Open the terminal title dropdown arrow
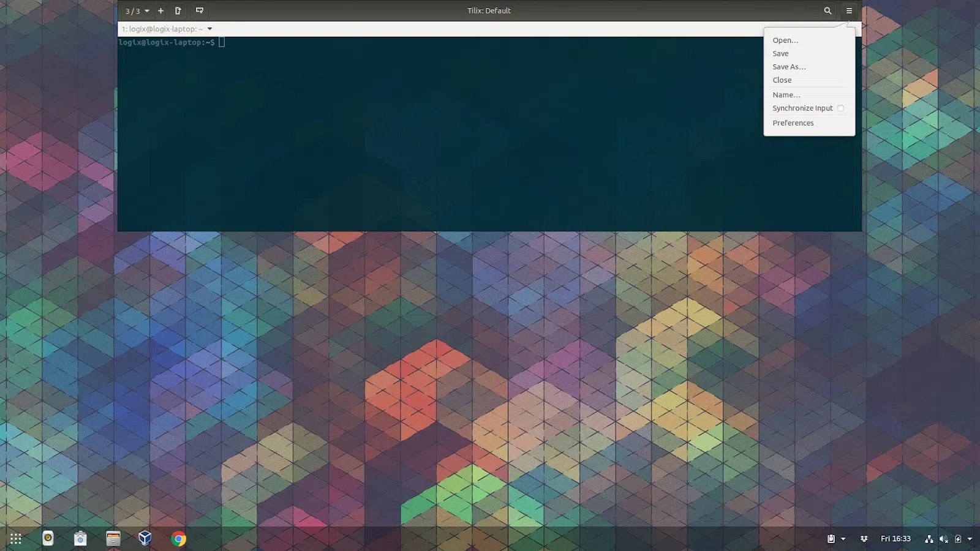The height and width of the screenshot is (551, 980). (209, 29)
